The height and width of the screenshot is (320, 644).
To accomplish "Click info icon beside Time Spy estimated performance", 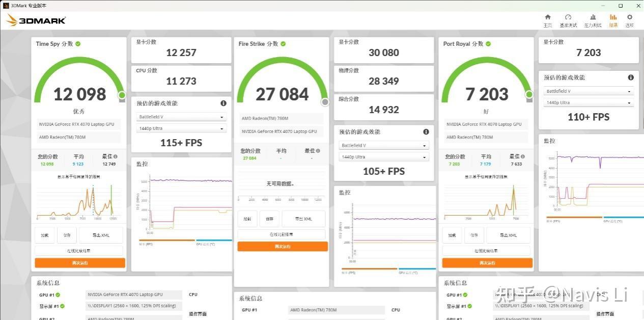I will pos(223,103).
